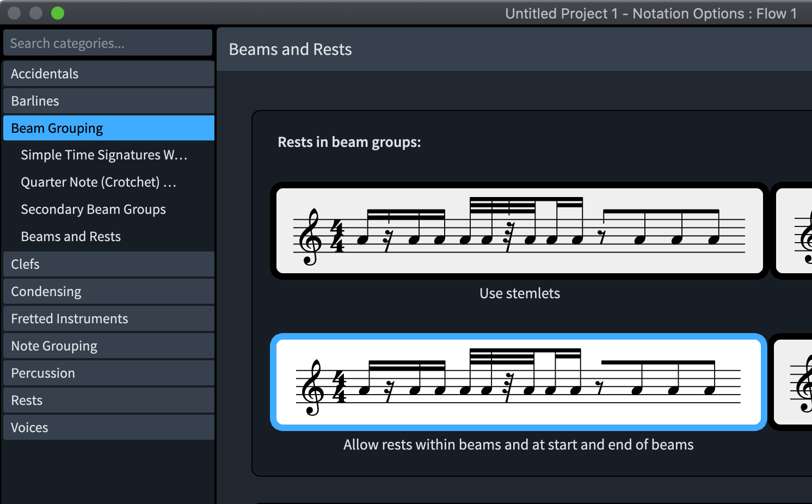Viewport: 812px width, 504px height.
Task: Open the Condensing category
Action: tap(108, 291)
